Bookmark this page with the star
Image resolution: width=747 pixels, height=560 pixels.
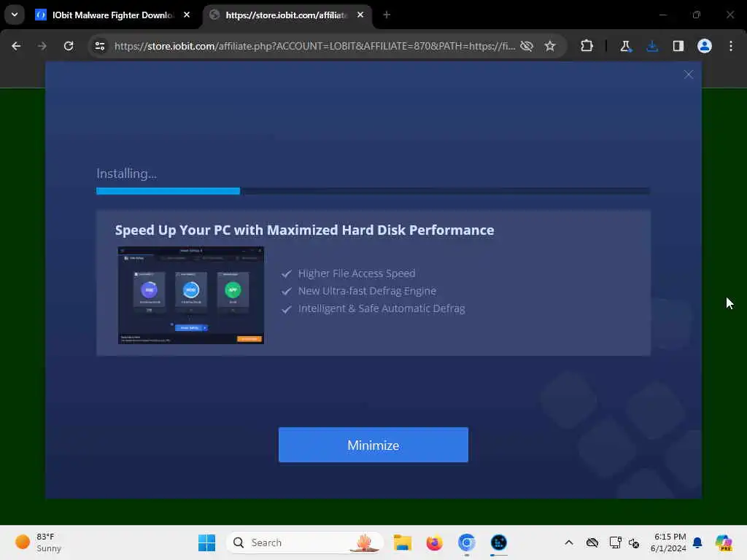(x=550, y=46)
